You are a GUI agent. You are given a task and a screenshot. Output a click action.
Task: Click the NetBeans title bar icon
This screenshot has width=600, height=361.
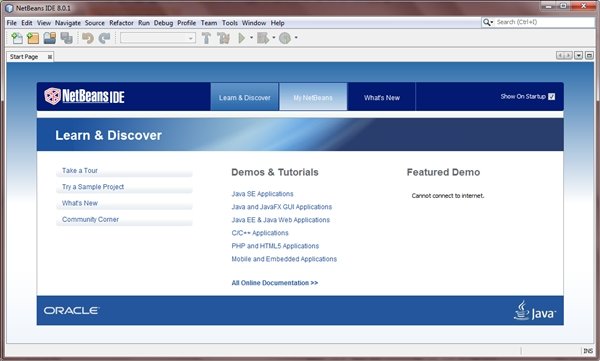(x=9, y=8)
